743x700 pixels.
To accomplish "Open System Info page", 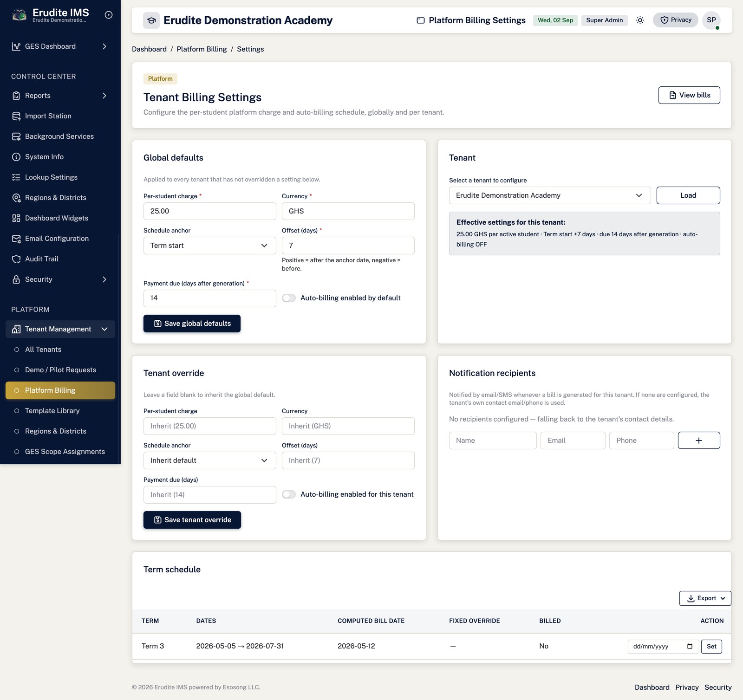I will (60, 157).
